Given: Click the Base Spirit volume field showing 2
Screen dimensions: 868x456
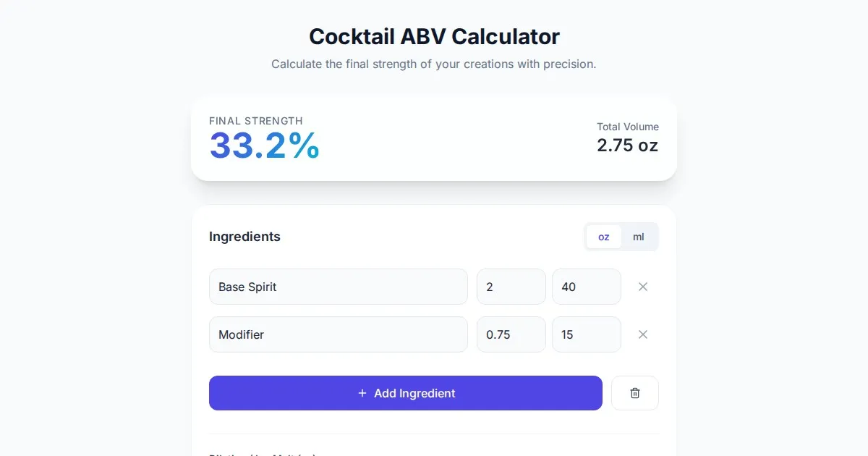Looking at the screenshot, I should pyautogui.click(x=511, y=287).
